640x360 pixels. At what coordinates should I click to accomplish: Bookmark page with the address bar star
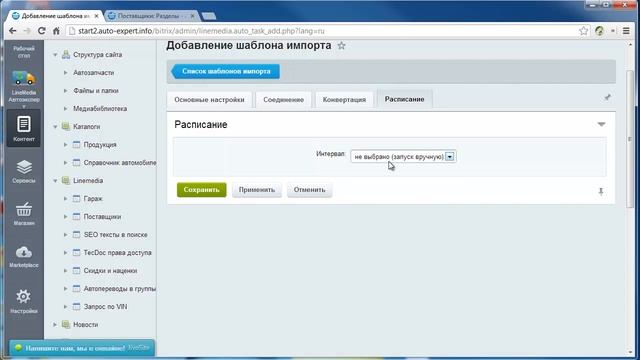coord(584,31)
